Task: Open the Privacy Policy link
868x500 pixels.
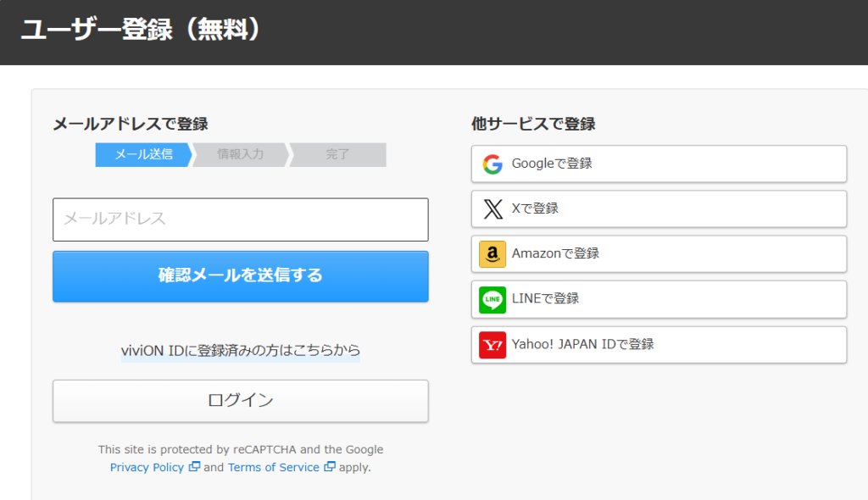Action: [x=147, y=467]
